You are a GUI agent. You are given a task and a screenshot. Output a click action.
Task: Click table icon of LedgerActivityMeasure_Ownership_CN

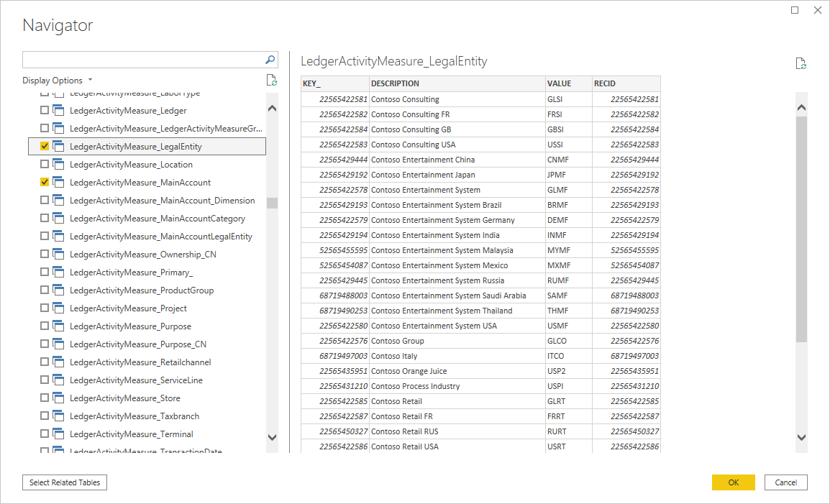(x=58, y=255)
